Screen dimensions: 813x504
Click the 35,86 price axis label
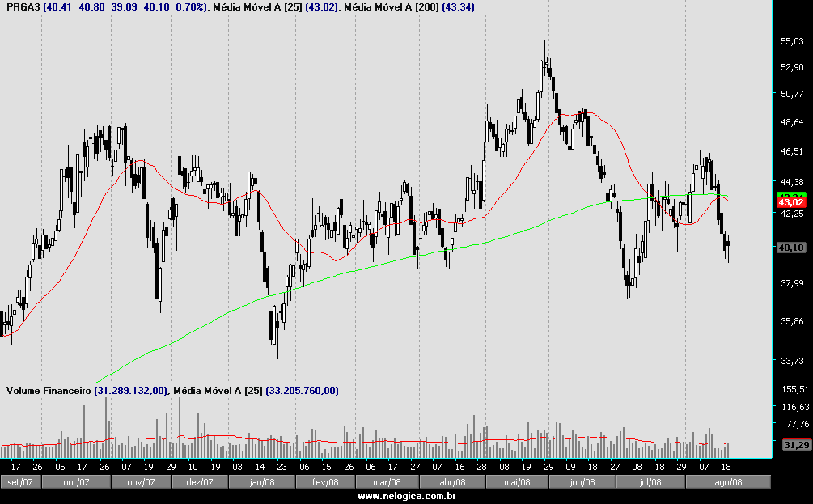tap(792, 321)
